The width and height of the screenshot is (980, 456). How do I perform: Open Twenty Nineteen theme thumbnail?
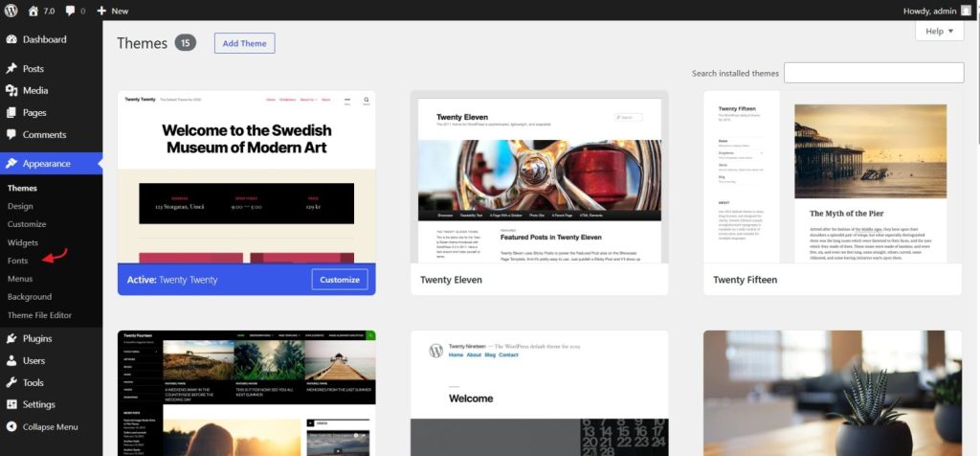pos(540,394)
